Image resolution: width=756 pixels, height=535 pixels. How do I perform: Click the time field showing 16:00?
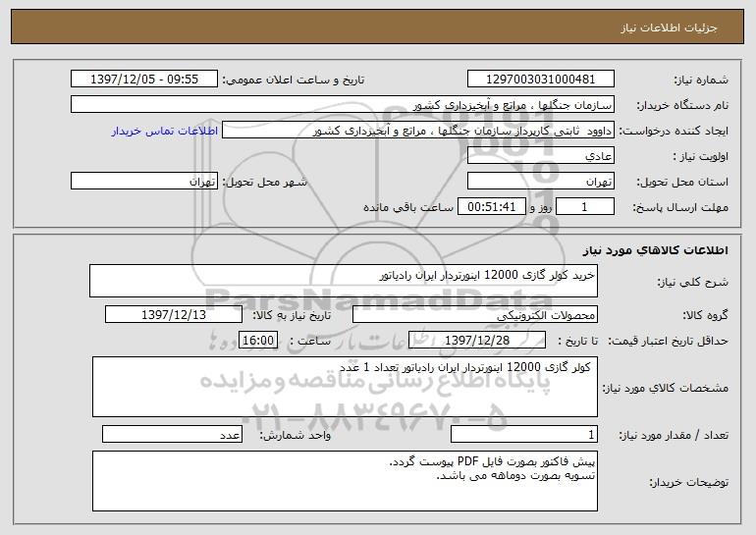tap(258, 341)
